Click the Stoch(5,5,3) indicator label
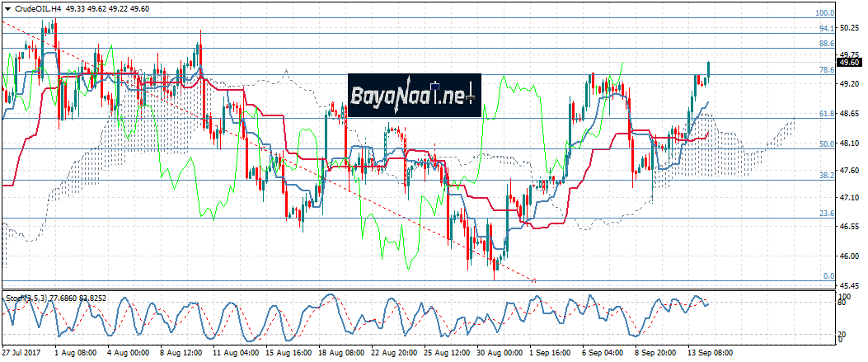 point(26,296)
